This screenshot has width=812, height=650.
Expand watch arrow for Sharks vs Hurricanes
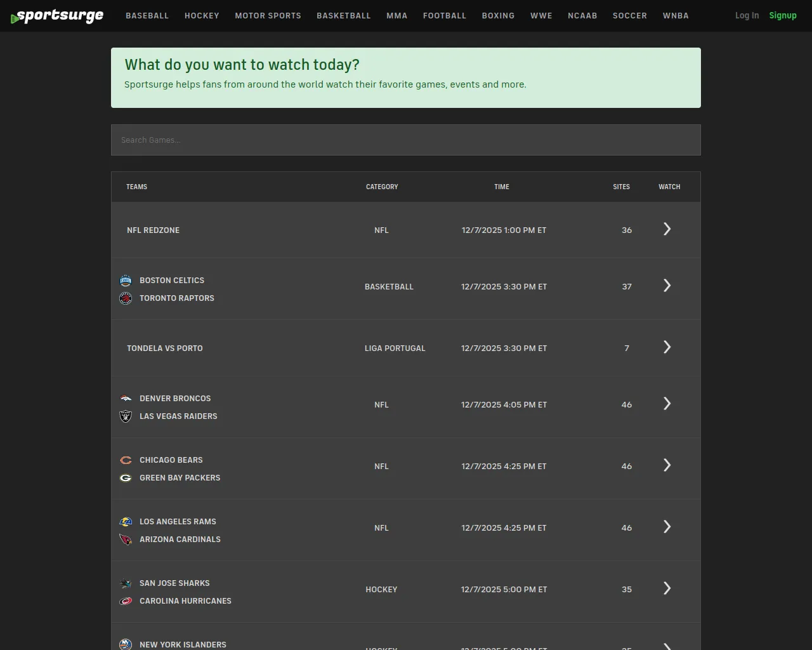(667, 588)
